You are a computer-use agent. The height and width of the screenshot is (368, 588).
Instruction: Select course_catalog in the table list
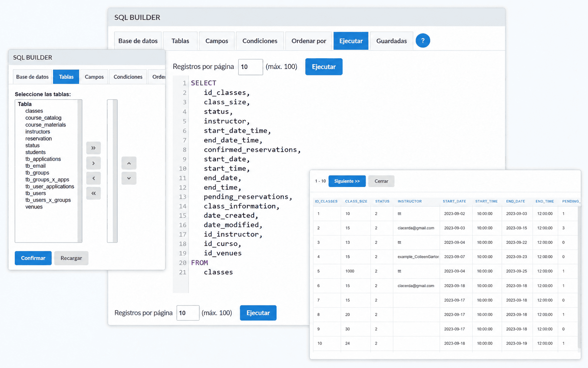click(43, 118)
